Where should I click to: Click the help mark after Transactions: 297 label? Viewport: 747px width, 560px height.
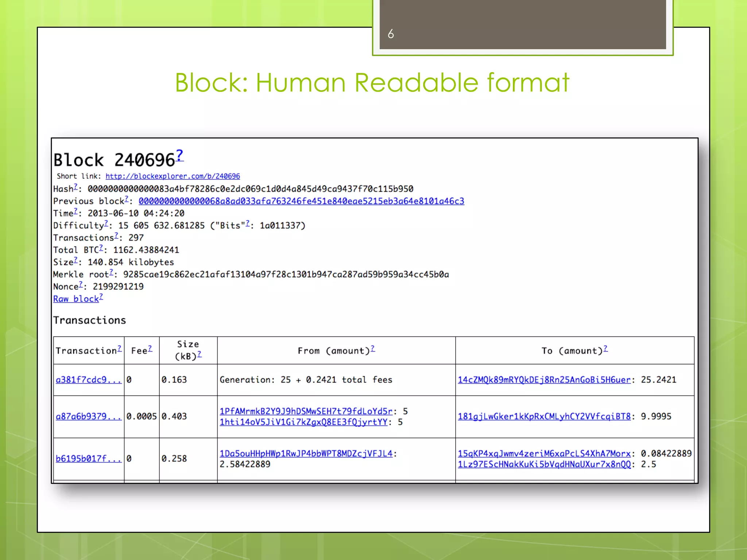pos(116,236)
